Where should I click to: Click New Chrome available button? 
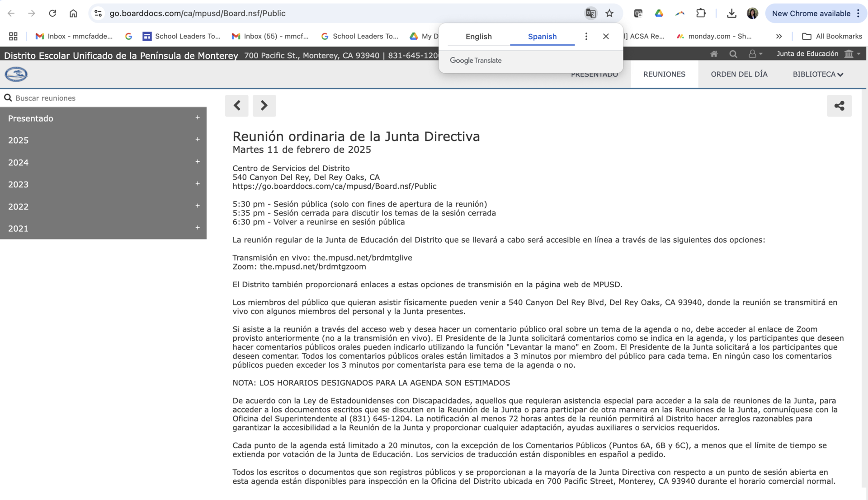[811, 13]
